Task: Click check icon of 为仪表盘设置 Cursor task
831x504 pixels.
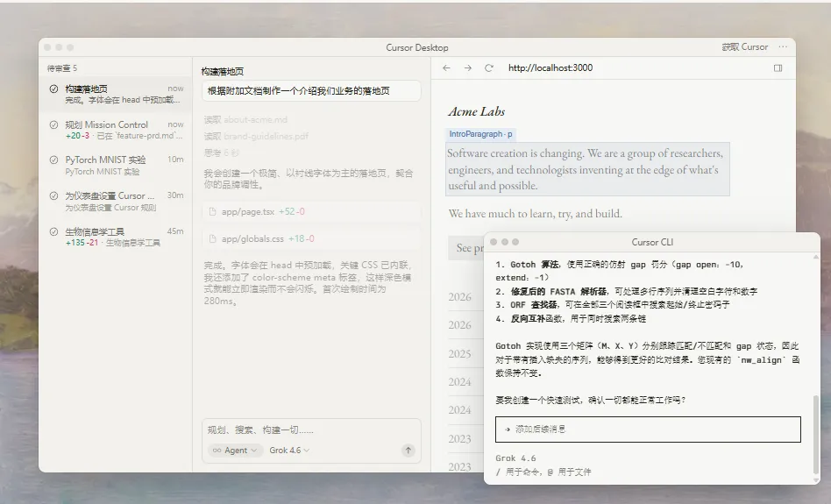Action: [53, 195]
